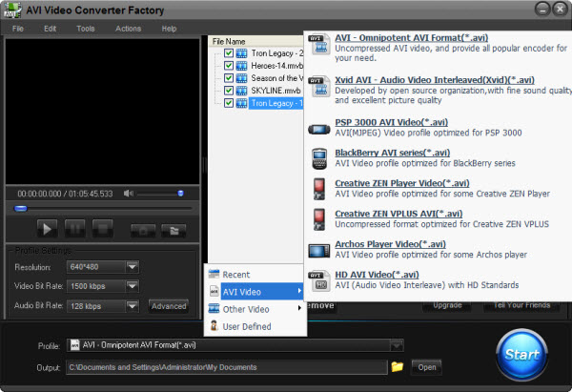Click the 128 kbps audio bitrate field

coord(96,305)
